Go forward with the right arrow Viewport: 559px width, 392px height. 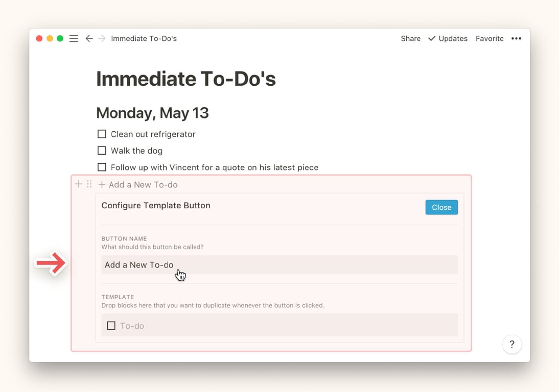point(102,39)
